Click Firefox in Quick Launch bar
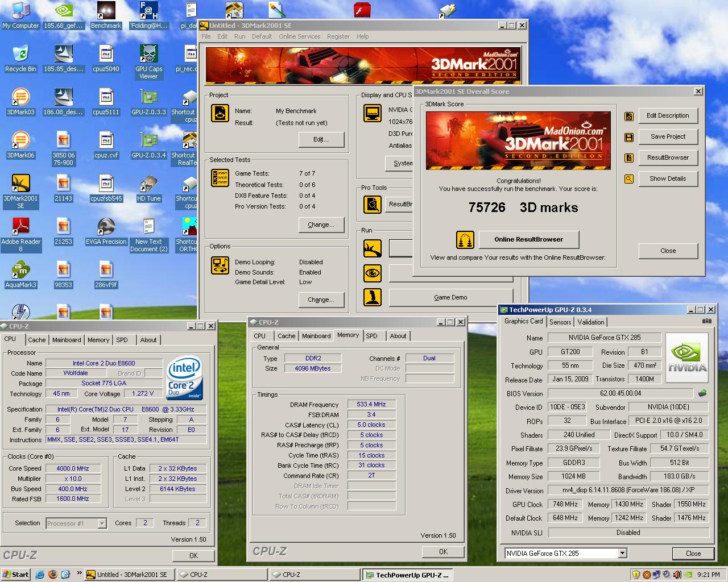 coord(53,575)
